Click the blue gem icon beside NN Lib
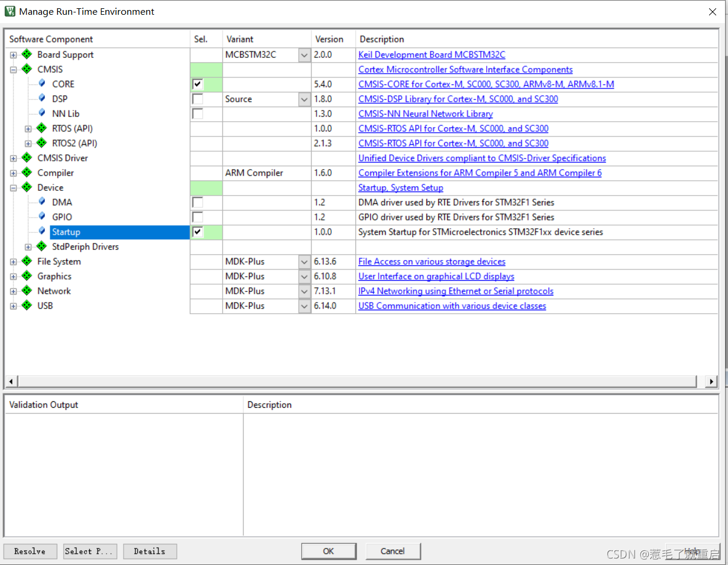The image size is (728, 565). point(42,113)
